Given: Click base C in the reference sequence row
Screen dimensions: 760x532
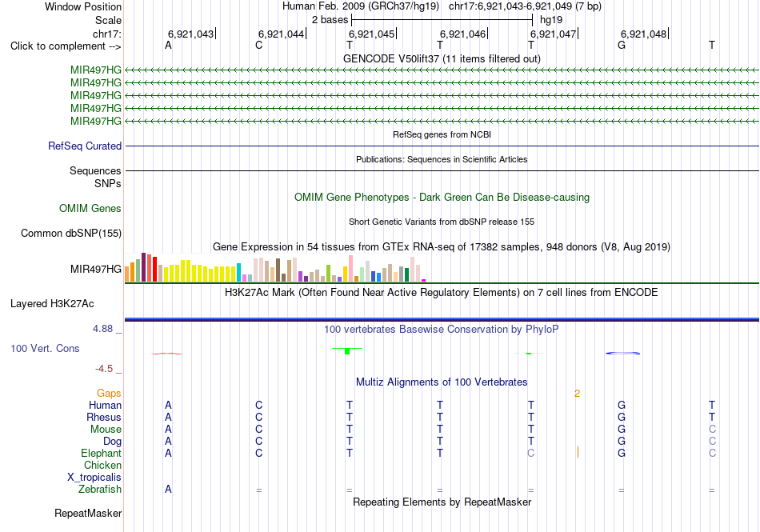Looking at the screenshot, I should pos(259,45).
